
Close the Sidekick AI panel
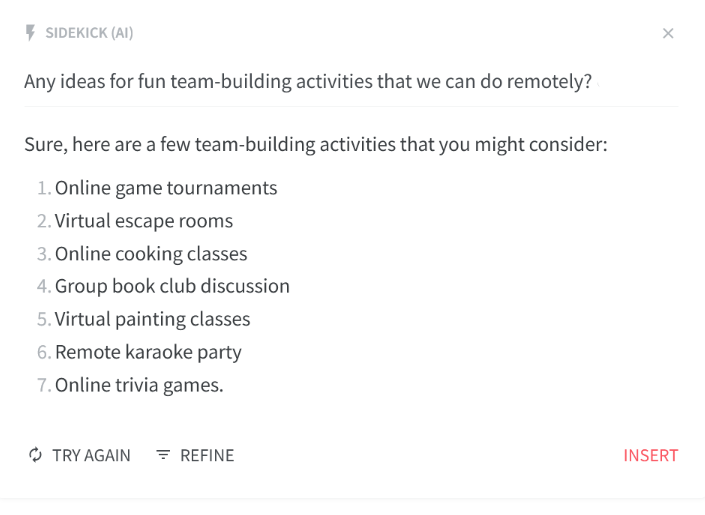click(x=668, y=34)
